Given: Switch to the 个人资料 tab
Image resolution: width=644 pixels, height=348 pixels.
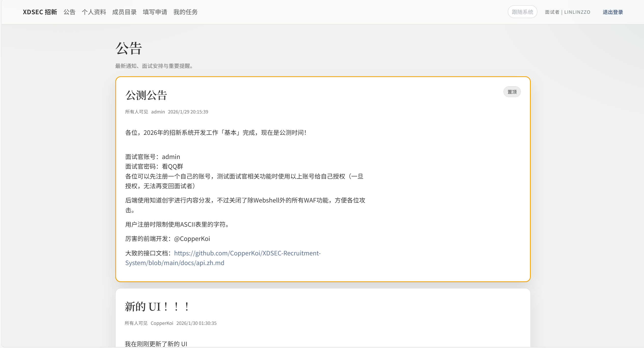Looking at the screenshot, I should 94,12.
